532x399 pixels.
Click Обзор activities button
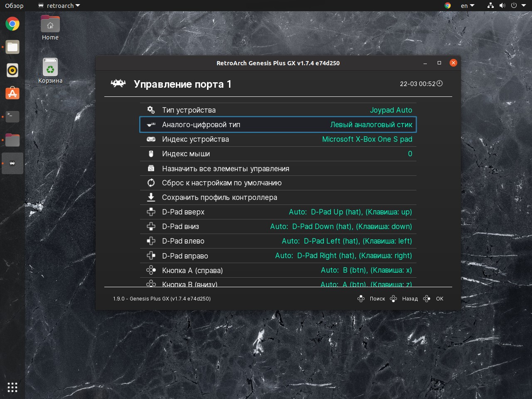14,5
